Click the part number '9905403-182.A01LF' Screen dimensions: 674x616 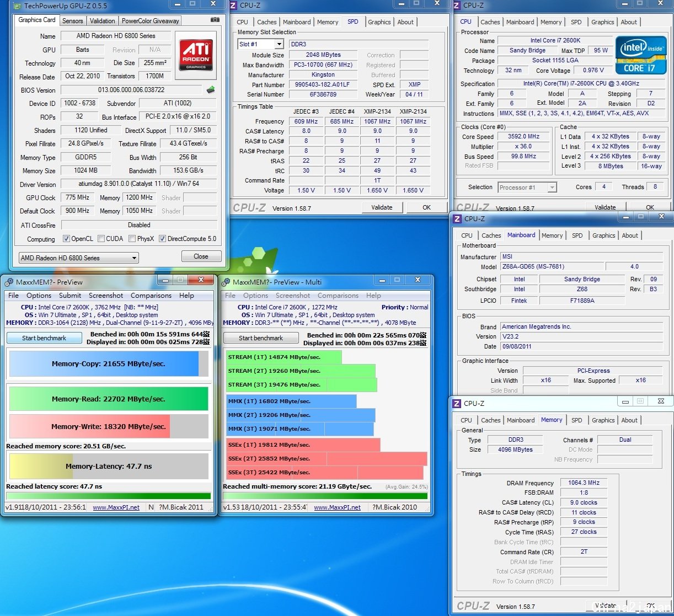tap(323, 85)
